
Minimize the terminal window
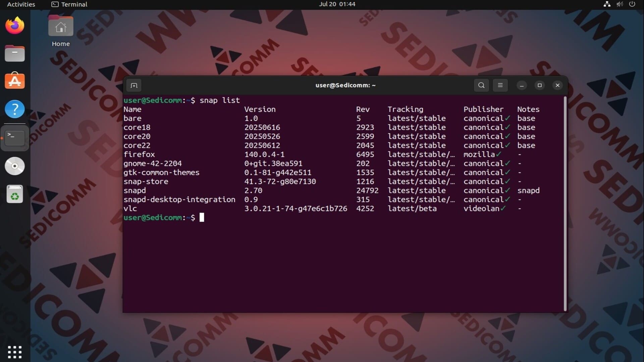click(x=522, y=85)
